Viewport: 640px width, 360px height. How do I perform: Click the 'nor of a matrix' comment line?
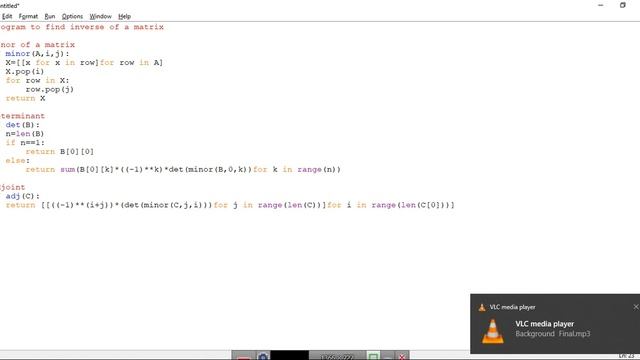tap(38, 44)
